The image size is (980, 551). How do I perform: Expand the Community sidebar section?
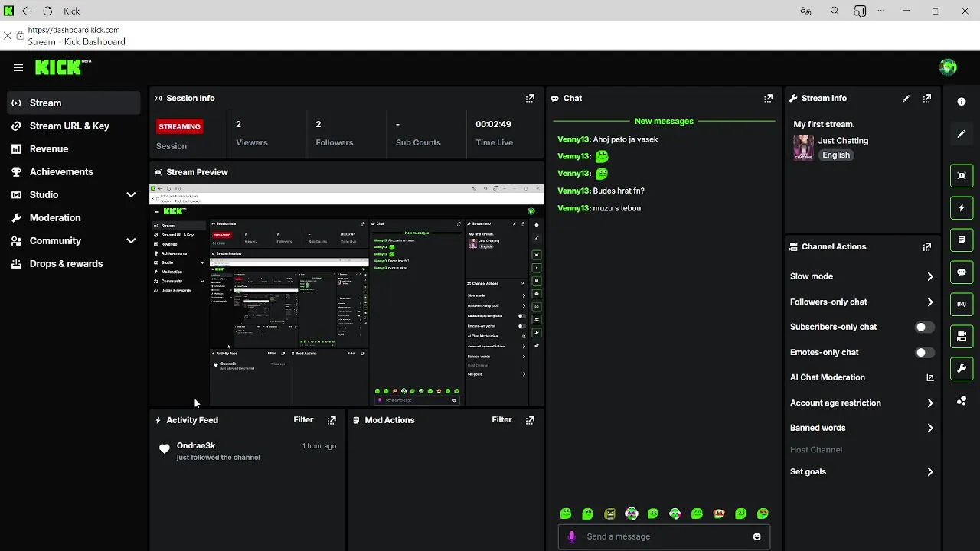pyautogui.click(x=131, y=241)
